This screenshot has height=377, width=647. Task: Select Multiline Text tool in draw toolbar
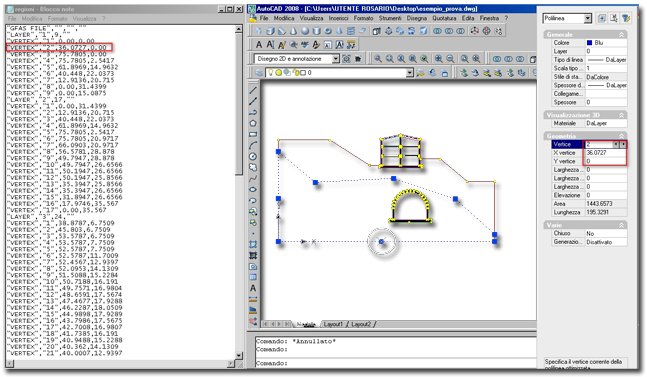pyautogui.click(x=253, y=288)
